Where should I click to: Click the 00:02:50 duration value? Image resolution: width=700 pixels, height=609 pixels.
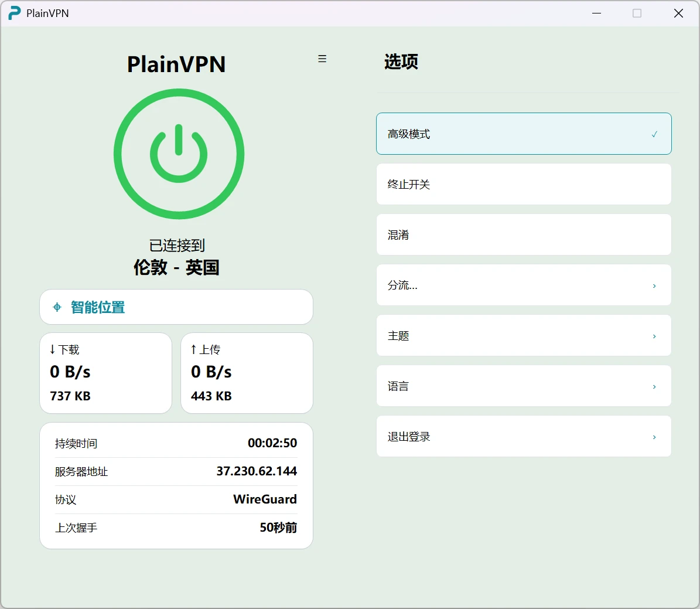(x=272, y=443)
